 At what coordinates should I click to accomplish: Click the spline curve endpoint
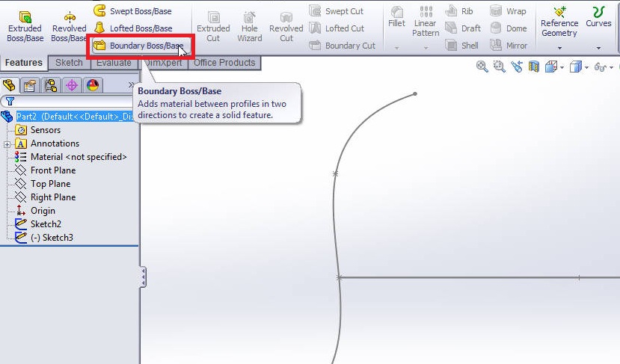[x=415, y=93]
